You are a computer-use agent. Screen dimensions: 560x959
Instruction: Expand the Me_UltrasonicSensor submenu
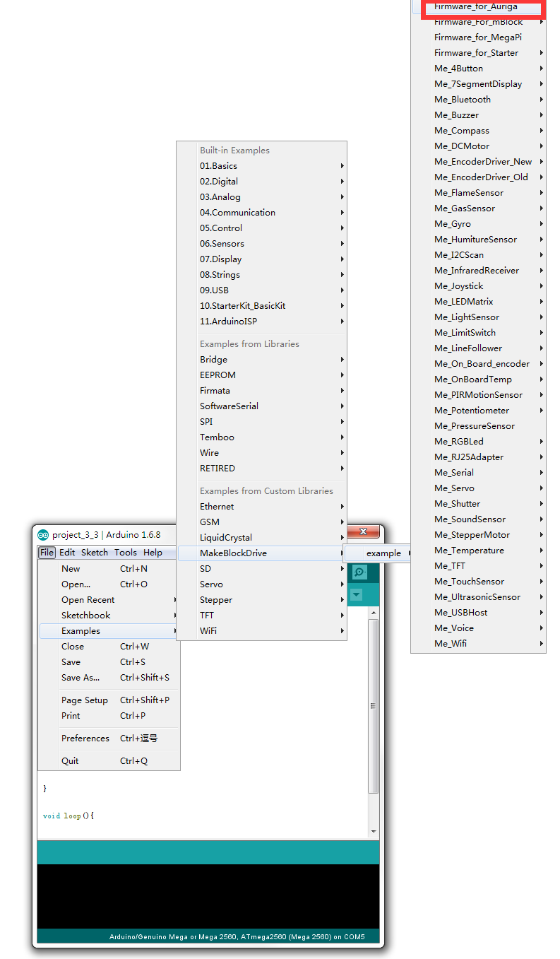pos(477,597)
